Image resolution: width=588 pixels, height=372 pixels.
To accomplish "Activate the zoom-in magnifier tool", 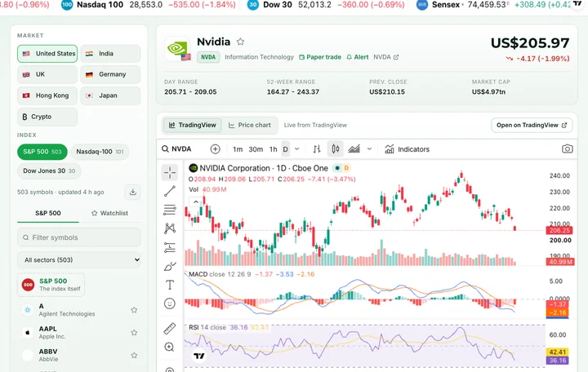I will [x=170, y=347].
